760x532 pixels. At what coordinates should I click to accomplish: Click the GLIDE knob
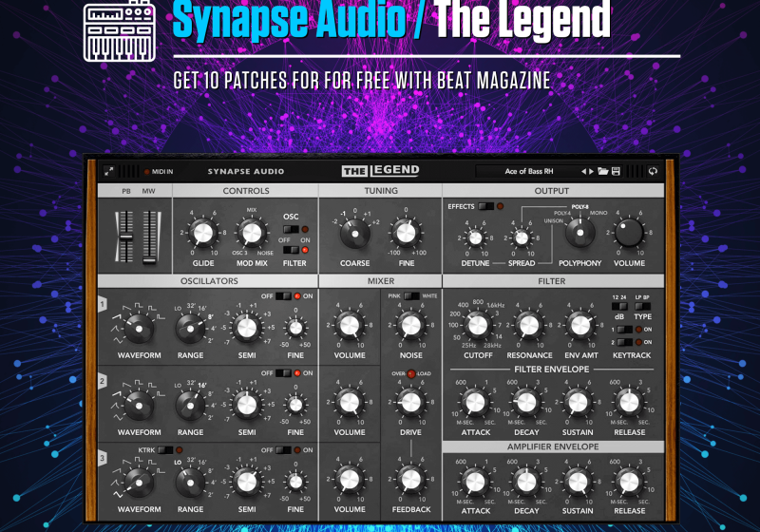(x=203, y=233)
